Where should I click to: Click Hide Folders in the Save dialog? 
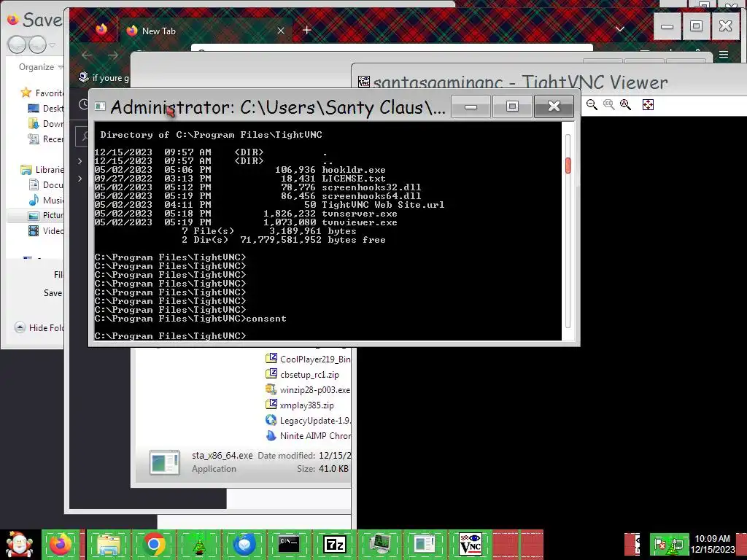click(x=39, y=327)
